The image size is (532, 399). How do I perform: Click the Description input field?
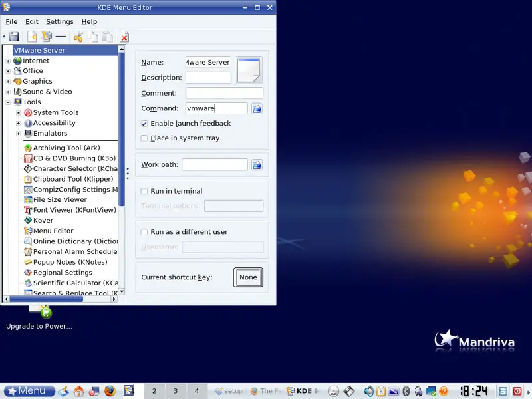208,78
